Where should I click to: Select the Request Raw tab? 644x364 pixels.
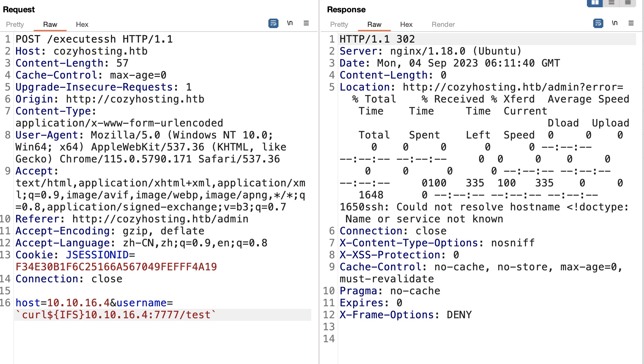pos(50,25)
